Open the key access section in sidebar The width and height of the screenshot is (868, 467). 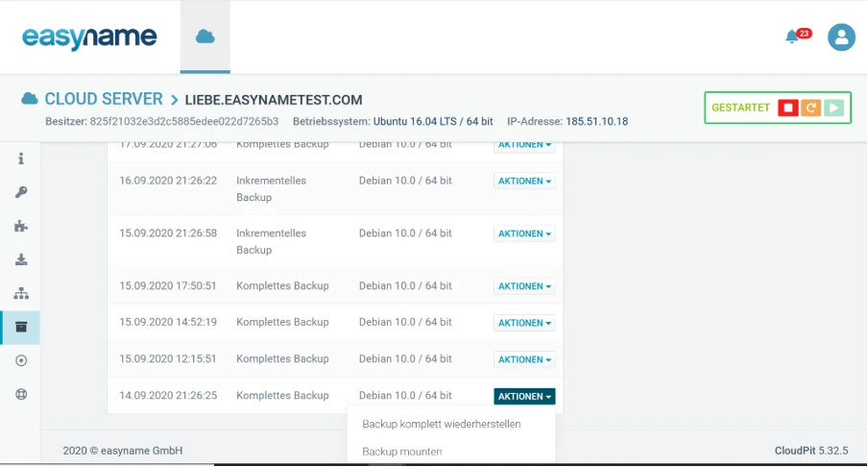click(21, 192)
